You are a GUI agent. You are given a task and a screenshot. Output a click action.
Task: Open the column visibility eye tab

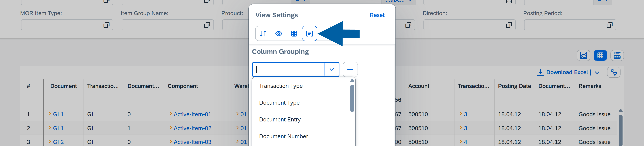click(279, 33)
